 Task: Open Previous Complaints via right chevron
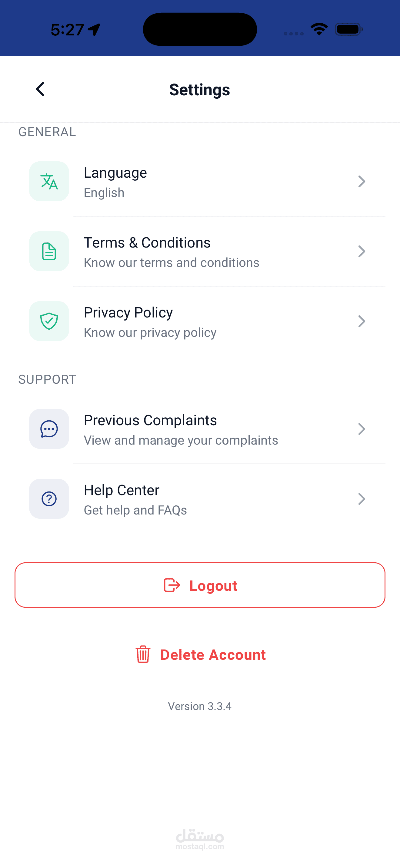pyautogui.click(x=362, y=429)
